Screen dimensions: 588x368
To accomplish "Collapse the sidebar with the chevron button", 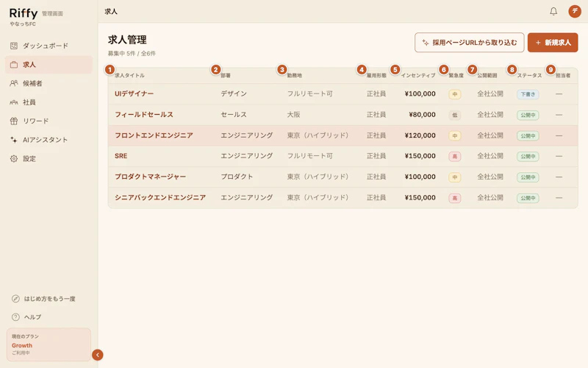I will click(98, 355).
